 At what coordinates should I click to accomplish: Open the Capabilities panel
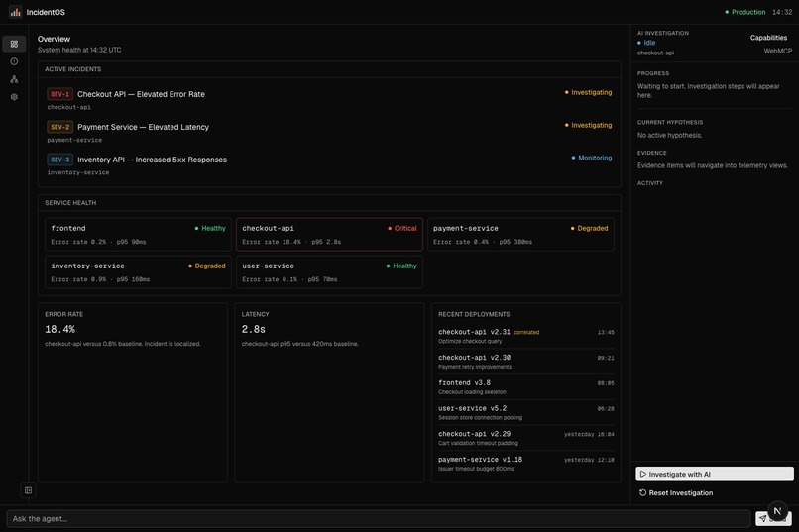(768, 38)
